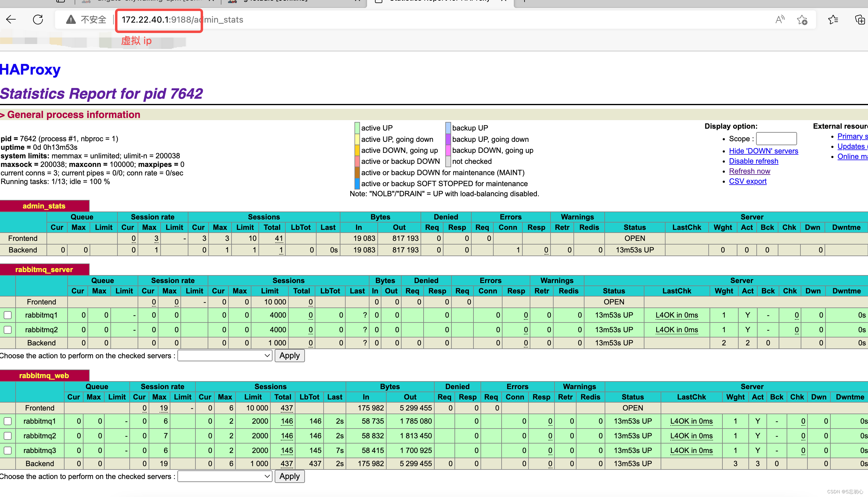Check rabbitmq1 in rabbitmq_server table
The height and width of the screenshot is (497, 868).
click(x=8, y=315)
